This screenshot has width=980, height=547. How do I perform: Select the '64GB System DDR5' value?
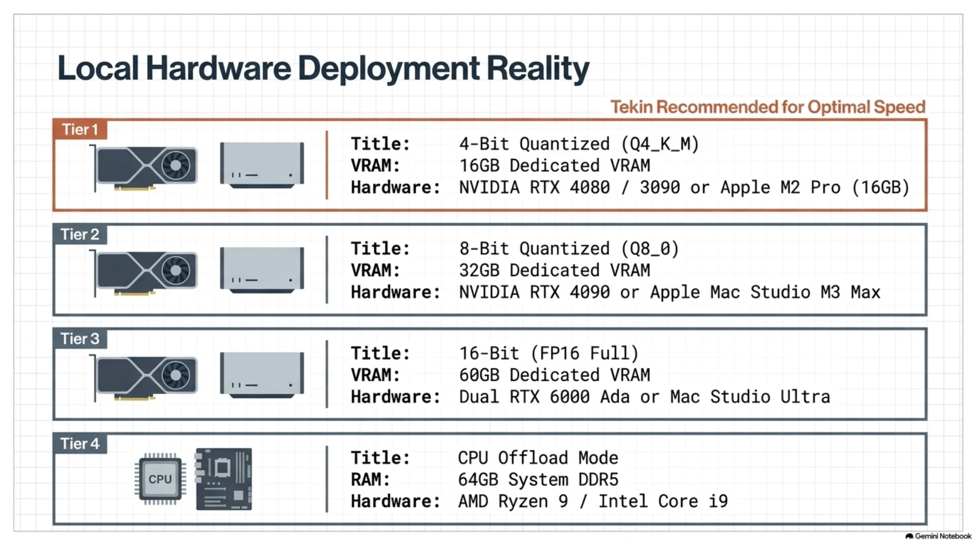point(538,480)
